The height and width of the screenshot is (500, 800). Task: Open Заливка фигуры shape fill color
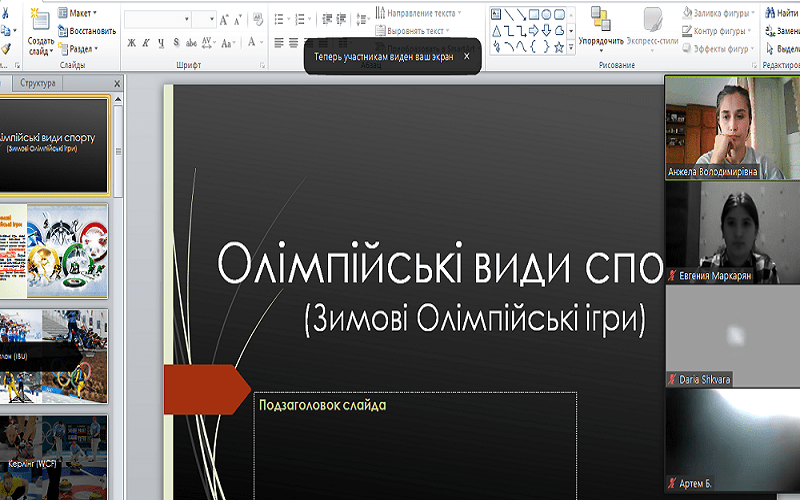pyautogui.click(x=720, y=13)
